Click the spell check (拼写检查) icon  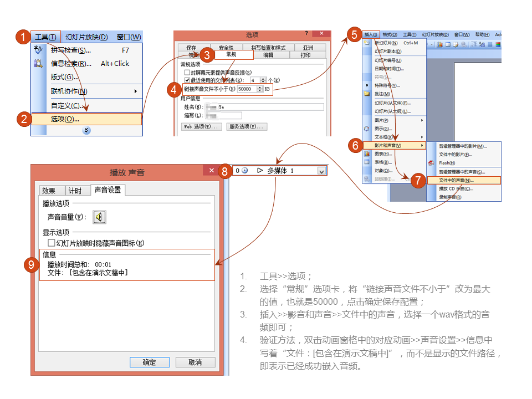[38, 50]
